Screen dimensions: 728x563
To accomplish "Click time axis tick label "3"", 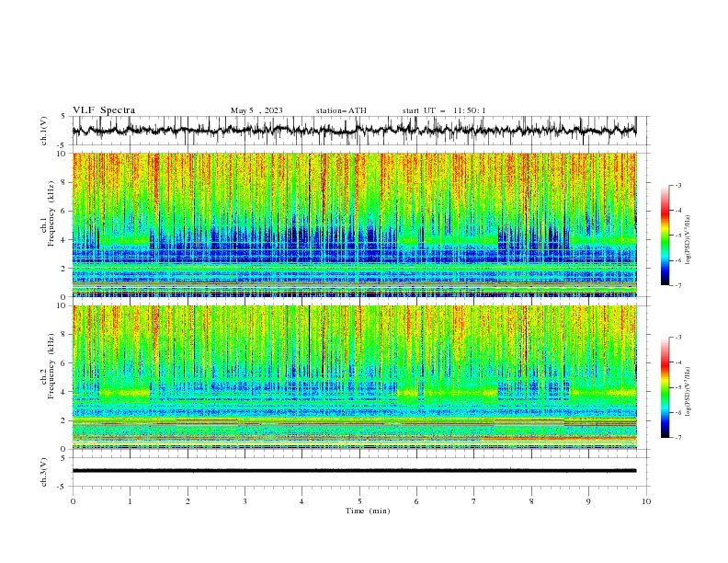I will tap(245, 501).
